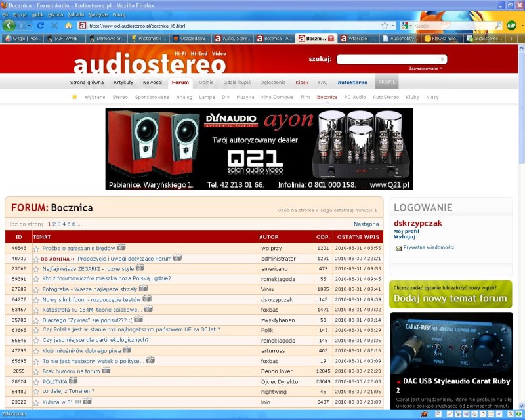This screenshot has width=525, height=420.
Task: Star the thread Nowy silnik foum
Action: point(36,300)
